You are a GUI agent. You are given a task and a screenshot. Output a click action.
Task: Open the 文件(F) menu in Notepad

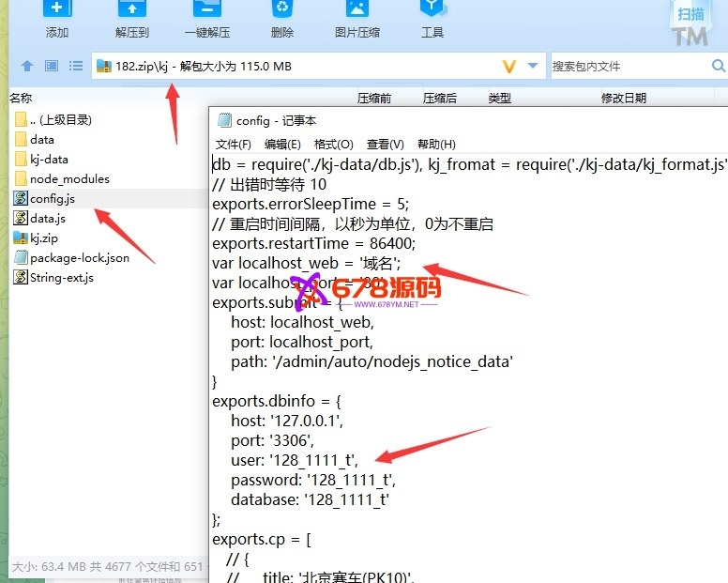(x=234, y=145)
